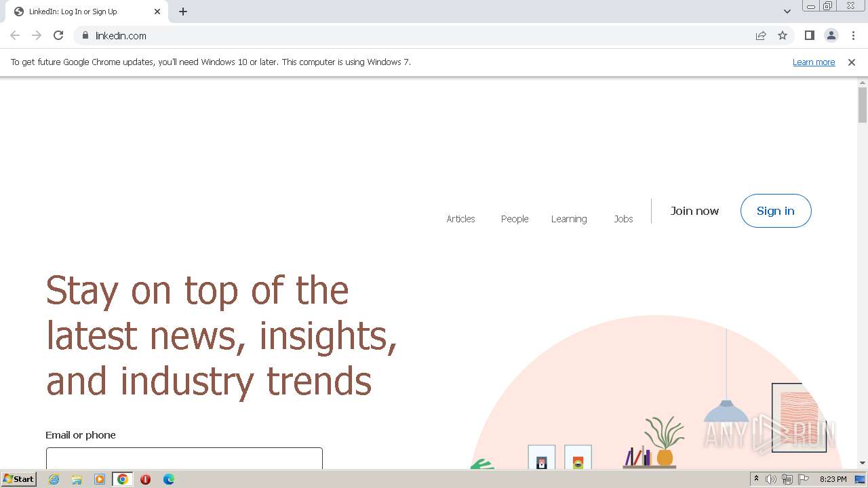The height and width of the screenshot is (488, 868).
Task: Click the Join now link
Action: click(x=694, y=211)
